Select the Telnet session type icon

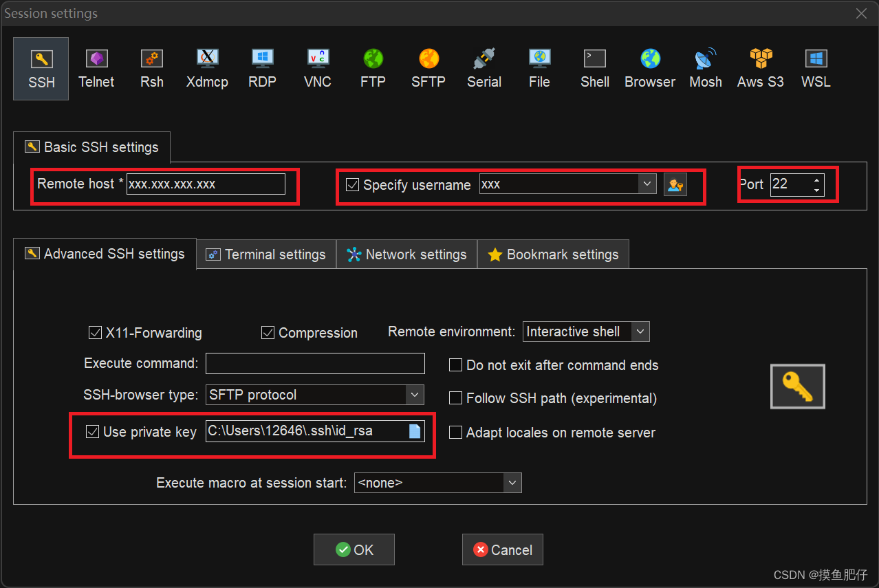tap(96, 69)
